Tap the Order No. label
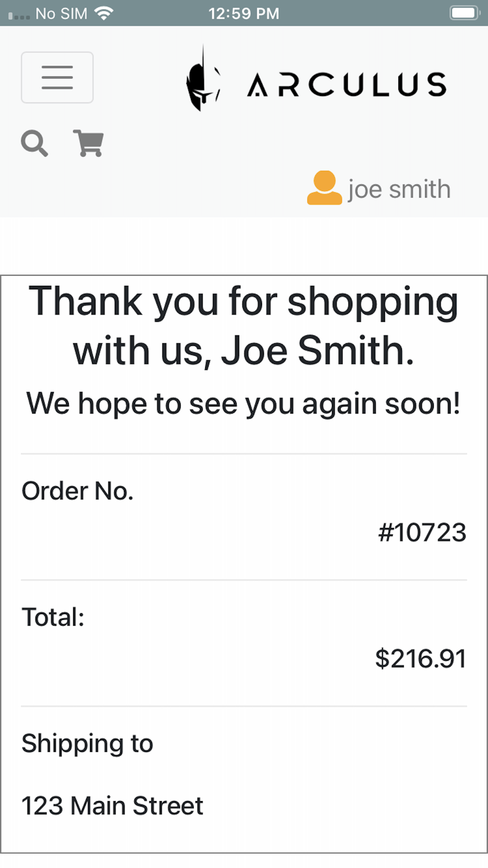 [x=78, y=491]
